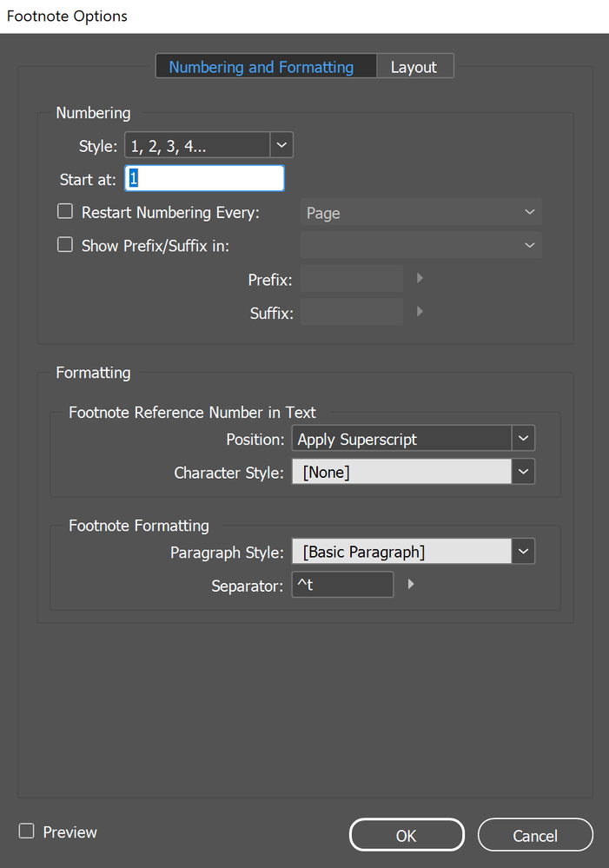Open the Paragraph Style dropdown
This screenshot has height=868, width=609.
coord(413,552)
